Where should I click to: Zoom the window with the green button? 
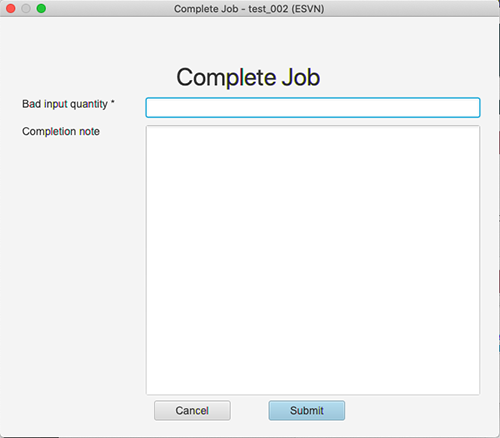pos(41,8)
